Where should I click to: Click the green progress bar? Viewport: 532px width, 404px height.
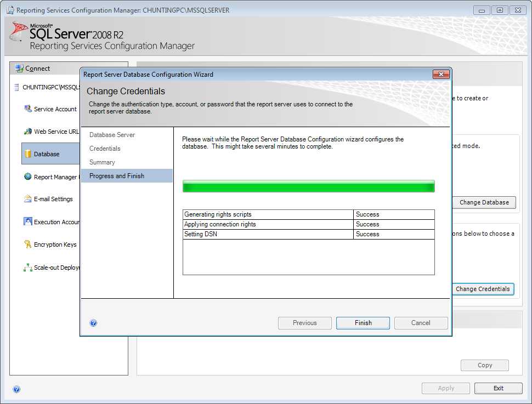pos(308,186)
